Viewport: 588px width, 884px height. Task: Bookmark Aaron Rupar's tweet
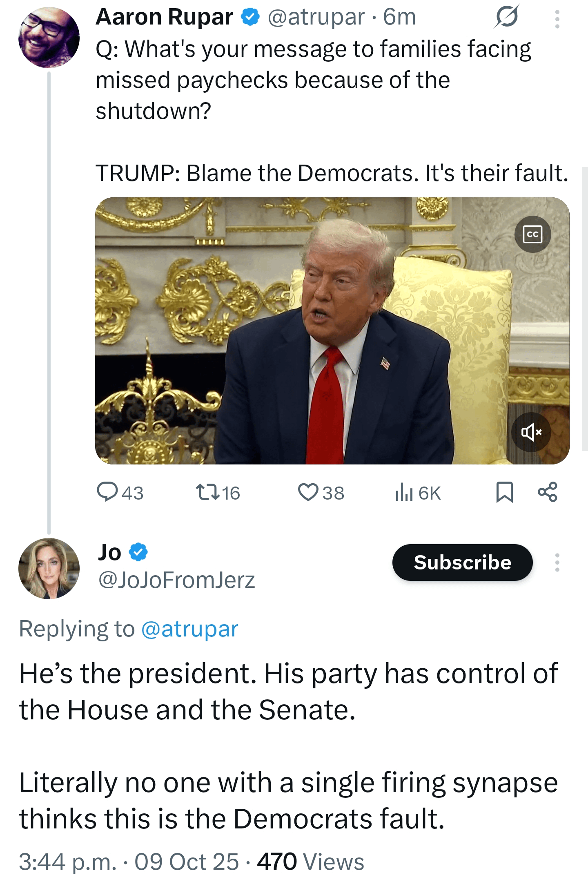tap(504, 492)
